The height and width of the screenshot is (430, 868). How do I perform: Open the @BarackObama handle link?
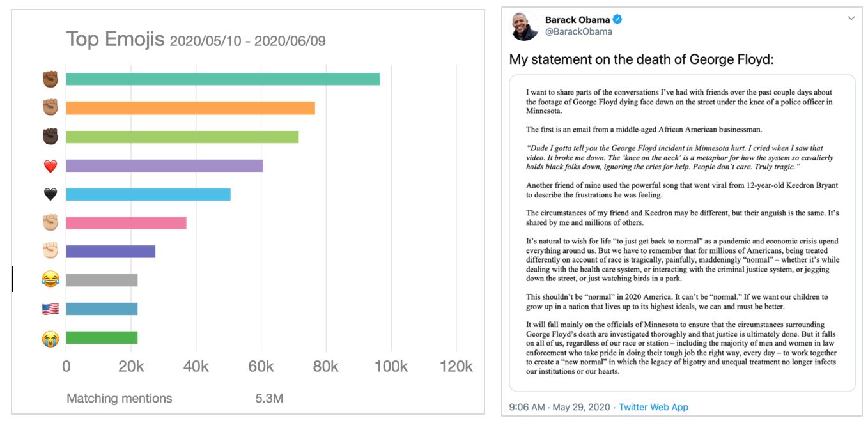(x=578, y=31)
